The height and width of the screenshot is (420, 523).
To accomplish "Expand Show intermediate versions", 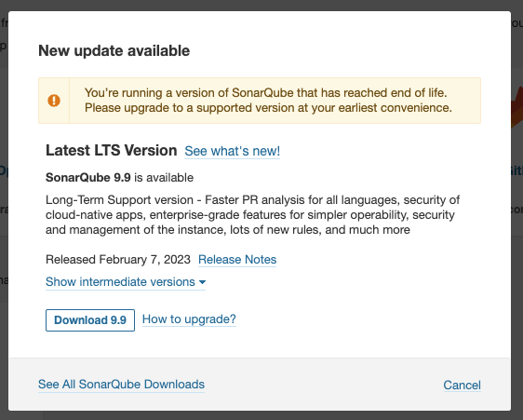I will 126,282.
